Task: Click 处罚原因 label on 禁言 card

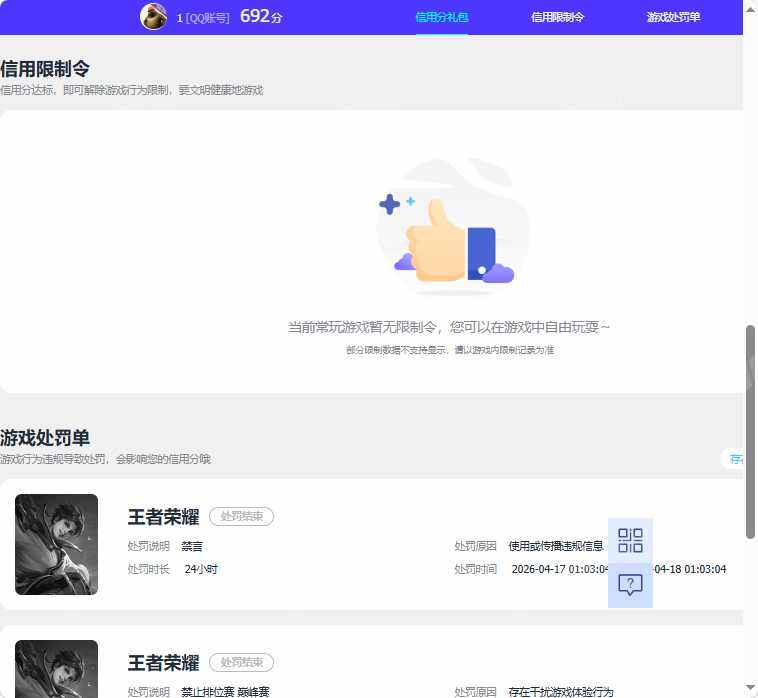Action: point(476,546)
